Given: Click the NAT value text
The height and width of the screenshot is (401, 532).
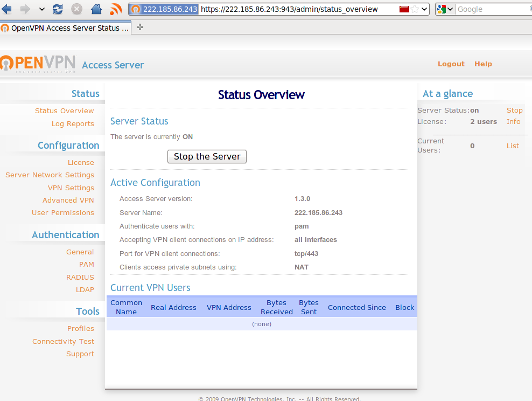Looking at the screenshot, I should (302, 267).
